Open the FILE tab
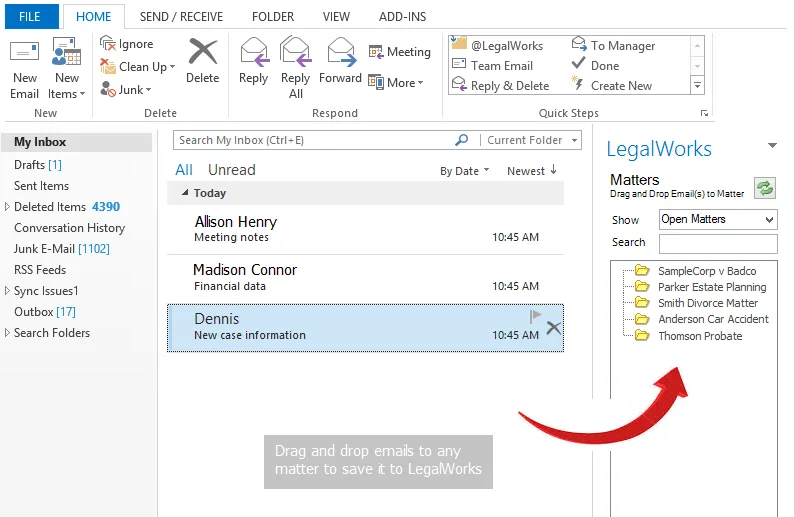The image size is (794, 517). [30, 16]
